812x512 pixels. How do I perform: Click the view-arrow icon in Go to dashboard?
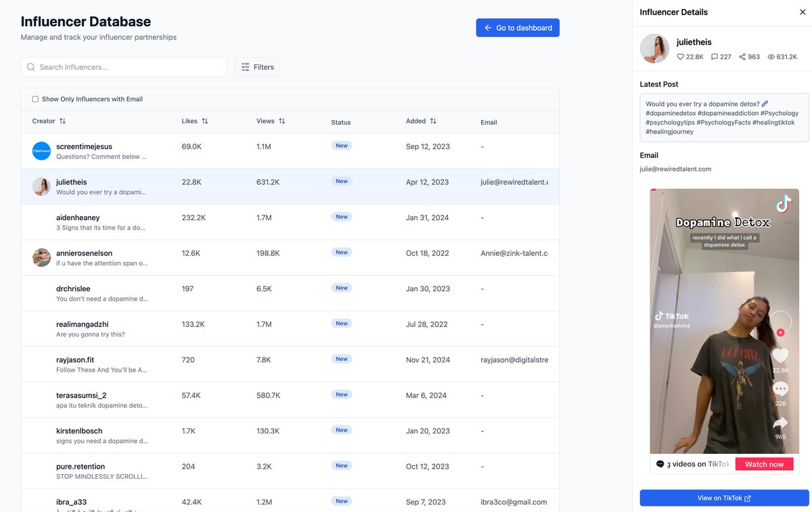point(488,28)
